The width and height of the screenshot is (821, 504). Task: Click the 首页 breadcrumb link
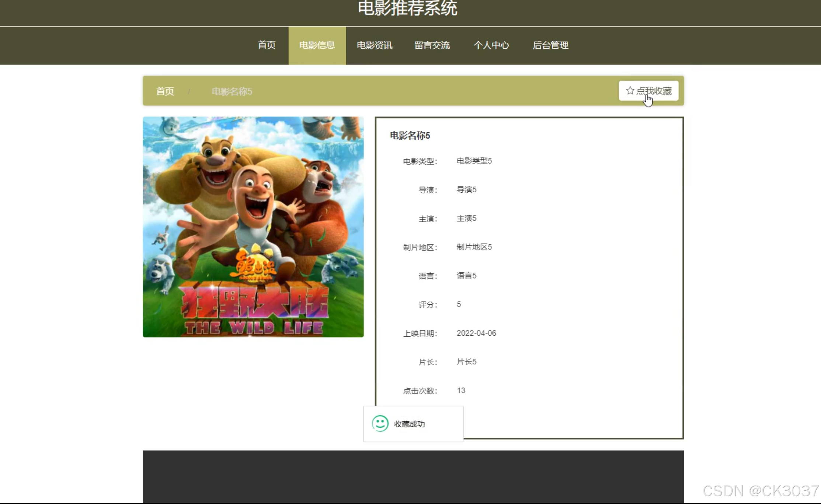point(165,91)
